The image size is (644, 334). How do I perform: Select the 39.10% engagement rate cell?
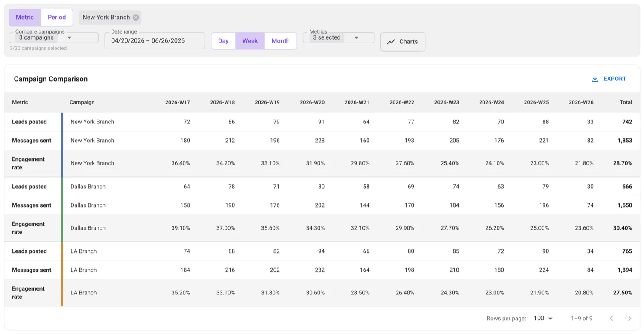tap(181, 228)
